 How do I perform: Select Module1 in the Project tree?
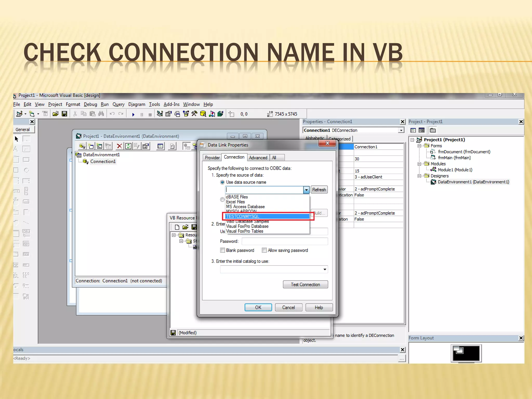coord(455,170)
